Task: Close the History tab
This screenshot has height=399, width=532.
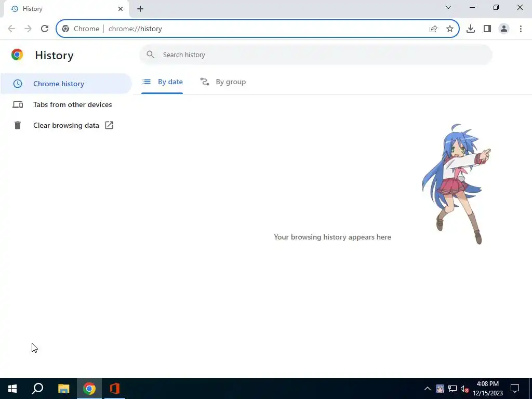Action: point(121,9)
